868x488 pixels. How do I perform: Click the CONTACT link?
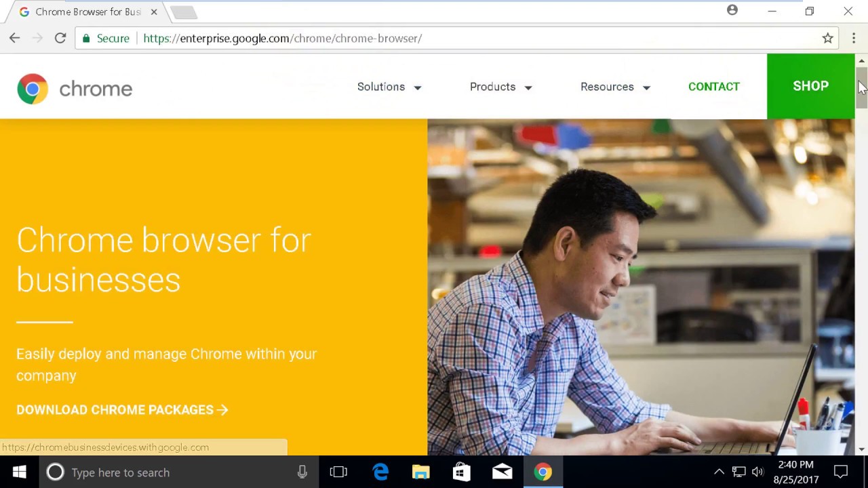click(x=714, y=87)
